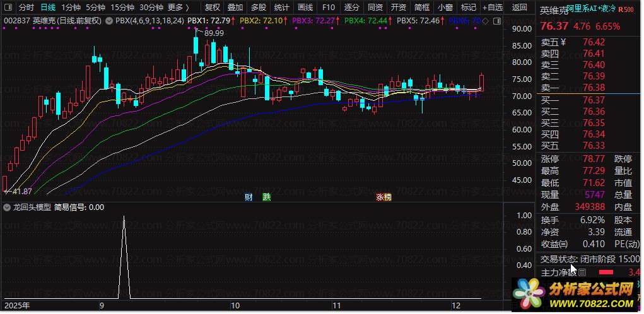The height and width of the screenshot is (314, 644).
Task: Click the small icon next to 主力净额
Action: [x=582, y=272]
